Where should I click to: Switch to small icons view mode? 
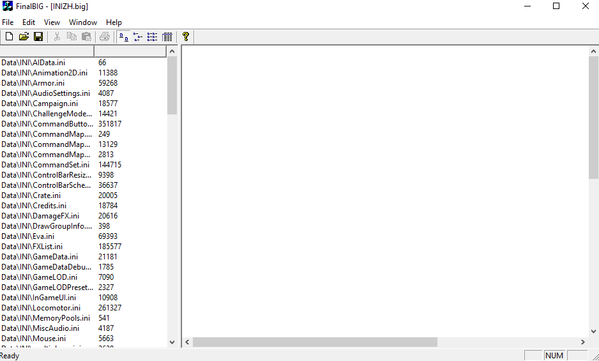(138, 37)
